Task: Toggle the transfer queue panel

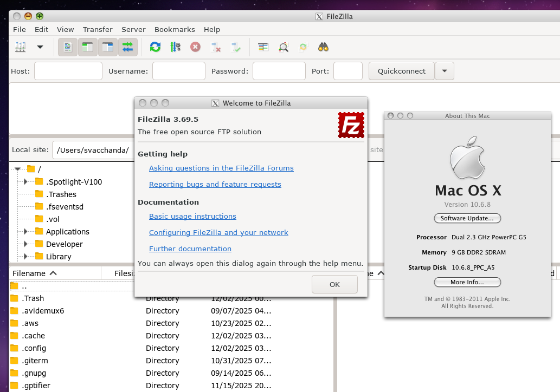Action: [127, 47]
